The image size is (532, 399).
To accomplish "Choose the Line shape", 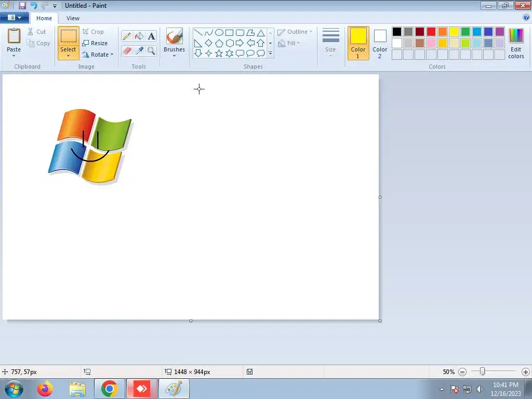I will (198, 33).
